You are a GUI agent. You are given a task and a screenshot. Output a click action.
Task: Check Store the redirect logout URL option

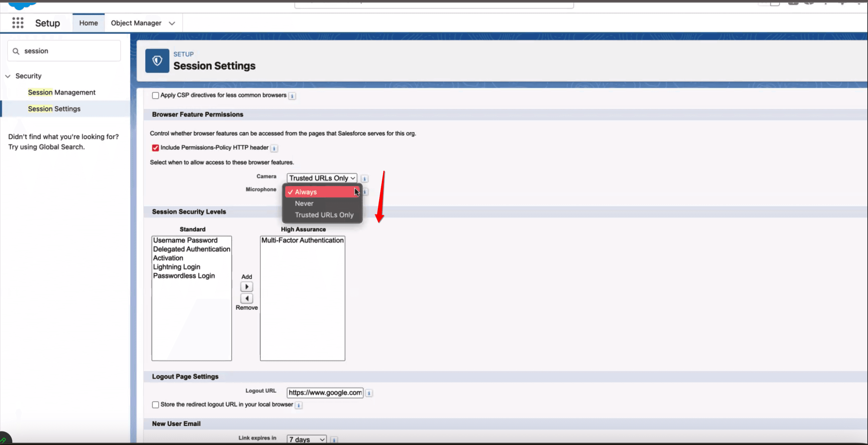click(155, 405)
